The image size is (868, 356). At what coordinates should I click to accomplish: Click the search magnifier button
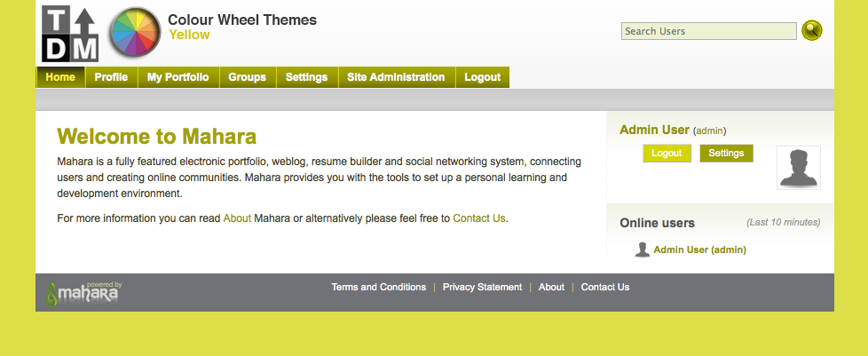(x=811, y=31)
